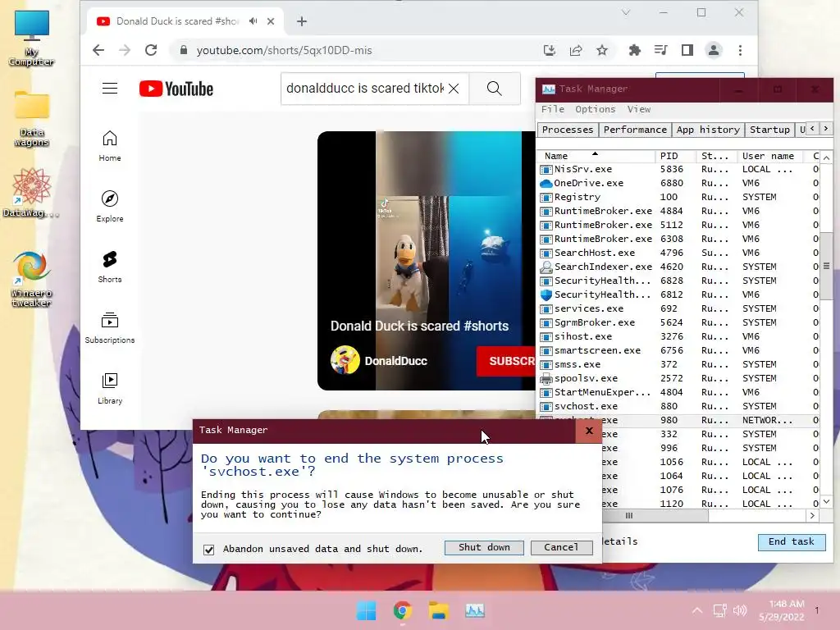
Task: Click the Chrome share page icon
Action: pos(576,50)
